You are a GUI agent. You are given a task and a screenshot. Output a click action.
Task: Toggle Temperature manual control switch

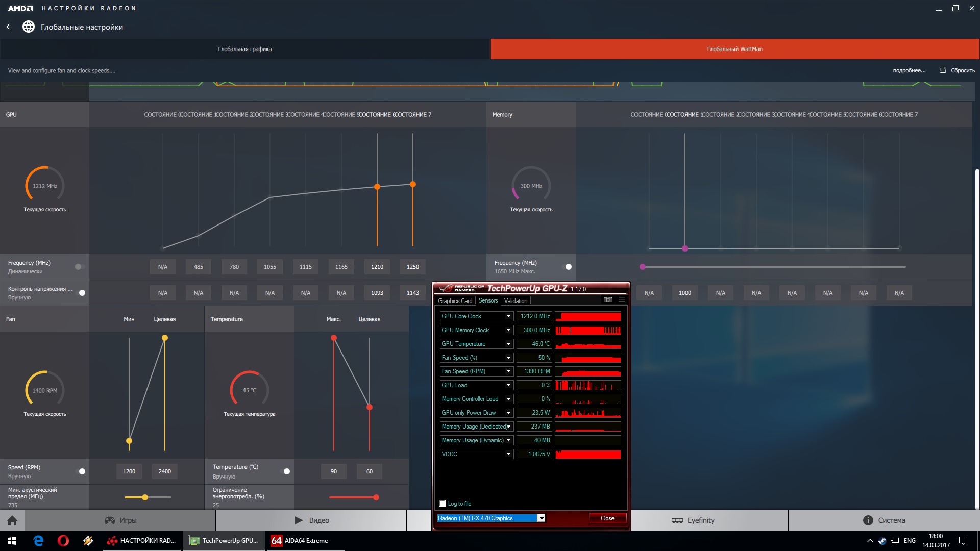pyautogui.click(x=285, y=471)
